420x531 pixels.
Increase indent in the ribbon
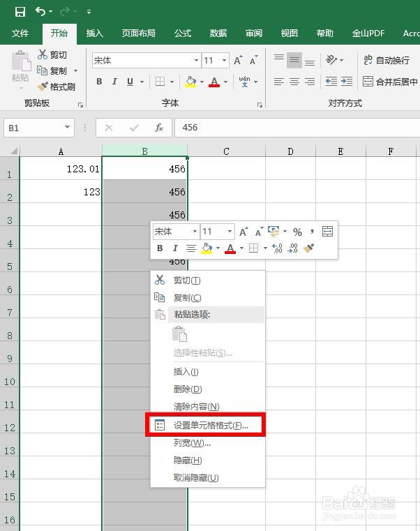pyautogui.click(x=347, y=82)
